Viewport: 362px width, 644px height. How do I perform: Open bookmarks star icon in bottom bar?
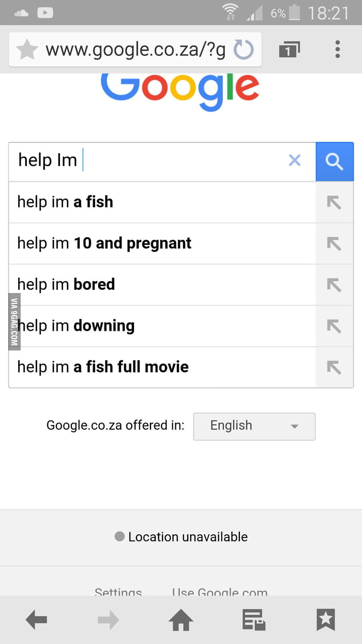[x=326, y=620]
